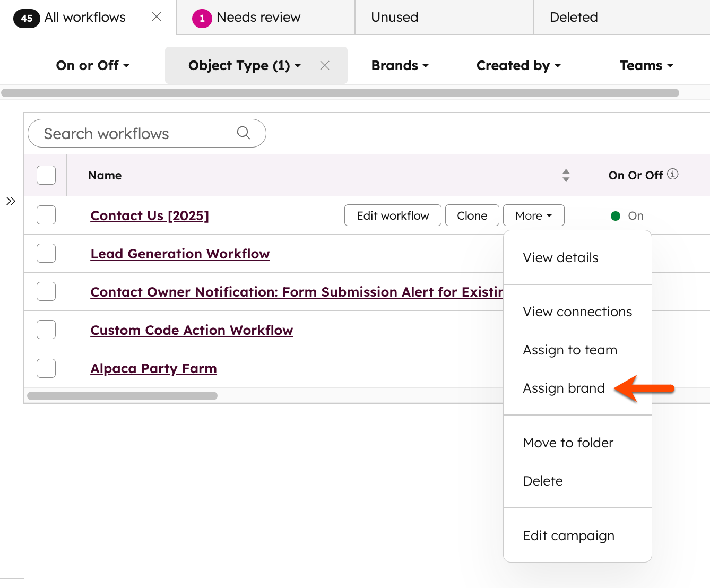This screenshot has width=710, height=588.
Task: Check the Contact Us [2025] row checkbox
Action: coord(46,215)
